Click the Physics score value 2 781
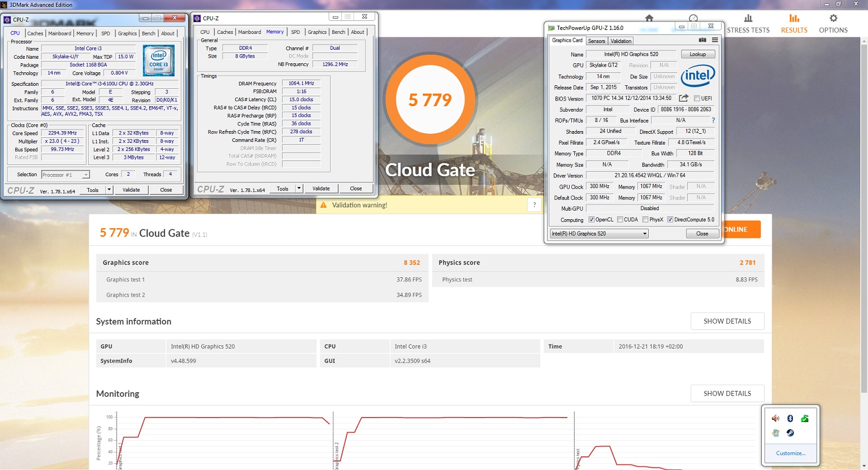 click(748, 263)
